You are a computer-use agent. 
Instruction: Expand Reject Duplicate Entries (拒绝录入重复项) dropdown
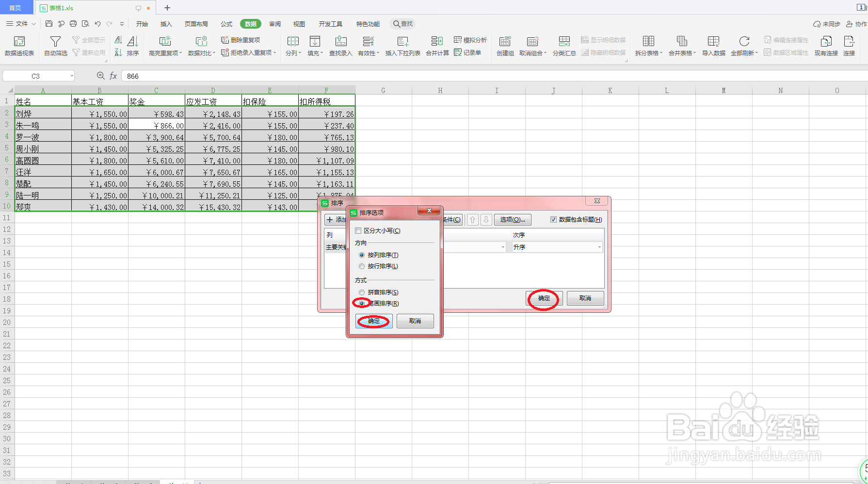pos(274,53)
